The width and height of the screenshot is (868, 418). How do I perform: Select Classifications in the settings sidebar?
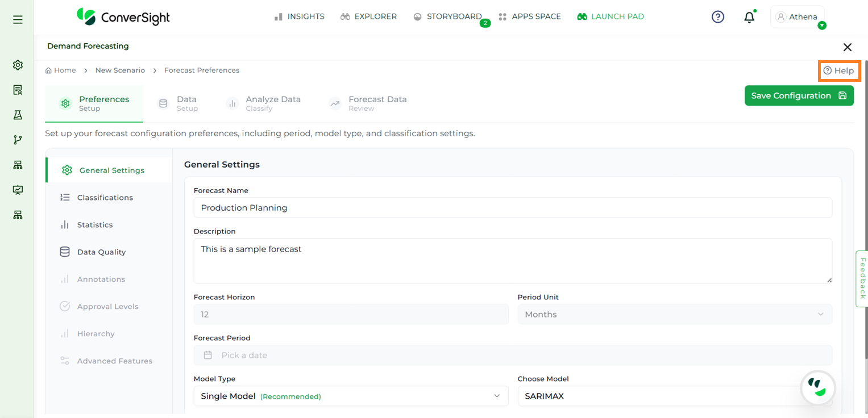[105, 198]
